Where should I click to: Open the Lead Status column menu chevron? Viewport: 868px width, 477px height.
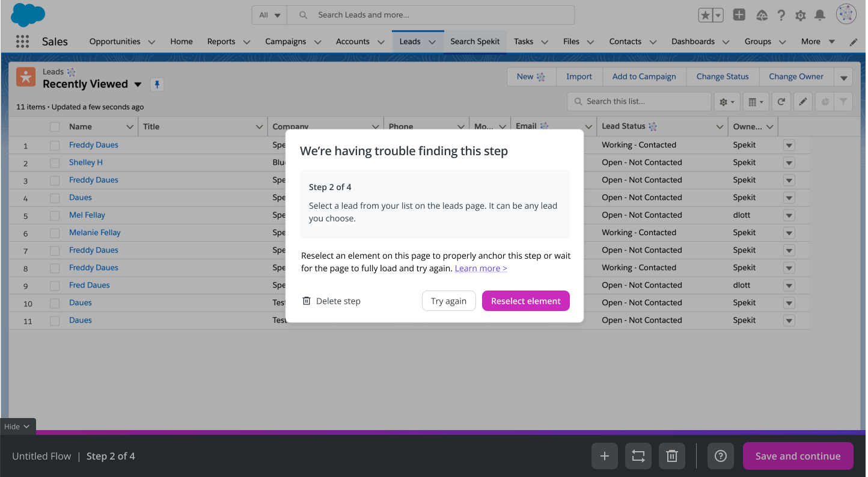click(x=720, y=127)
